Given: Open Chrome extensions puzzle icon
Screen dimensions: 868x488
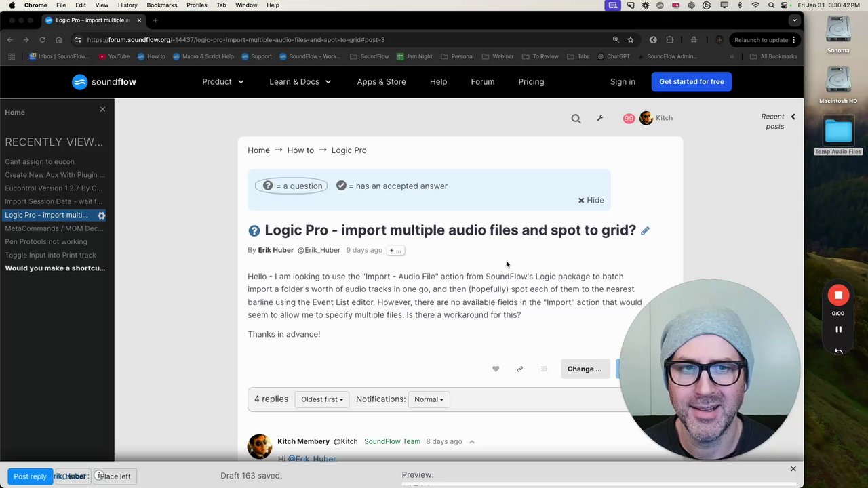Looking at the screenshot, I should tap(669, 40).
